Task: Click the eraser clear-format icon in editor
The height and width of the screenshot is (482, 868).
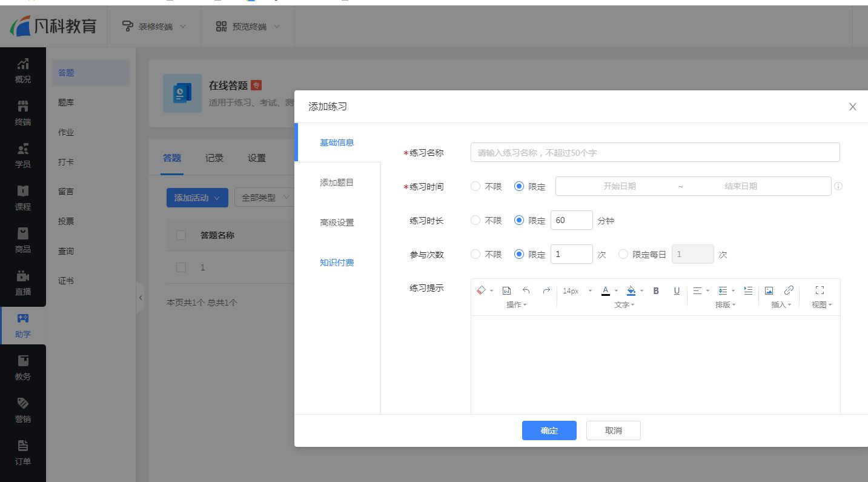Action: pyautogui.click(x=482, y=290)
